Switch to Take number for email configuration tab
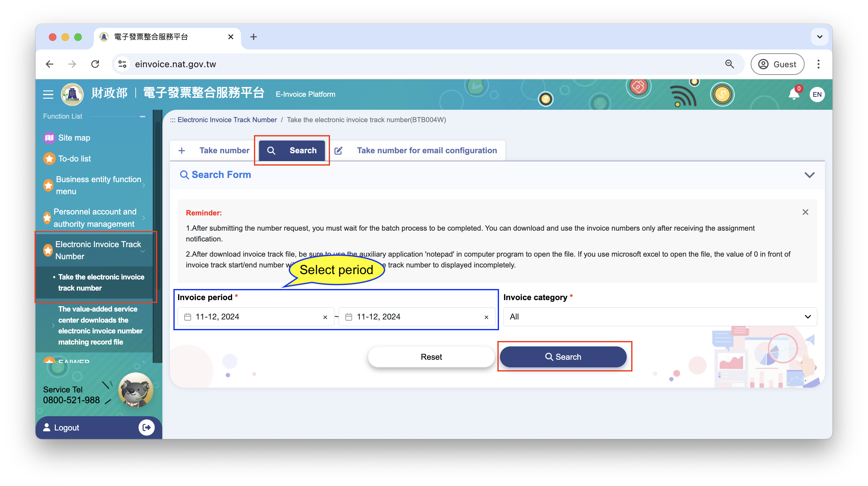868x486 pixels. [427, 150]
